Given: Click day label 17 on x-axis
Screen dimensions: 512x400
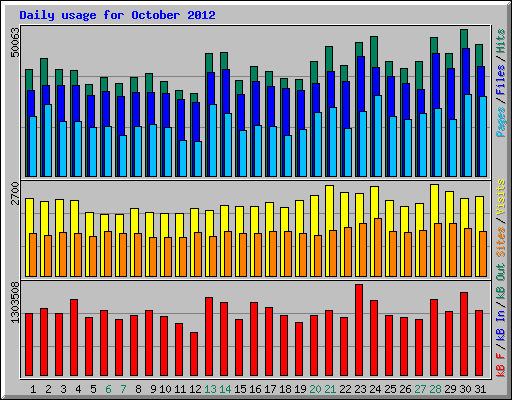Looking at the screenshot, I should [x=270, y=389].
